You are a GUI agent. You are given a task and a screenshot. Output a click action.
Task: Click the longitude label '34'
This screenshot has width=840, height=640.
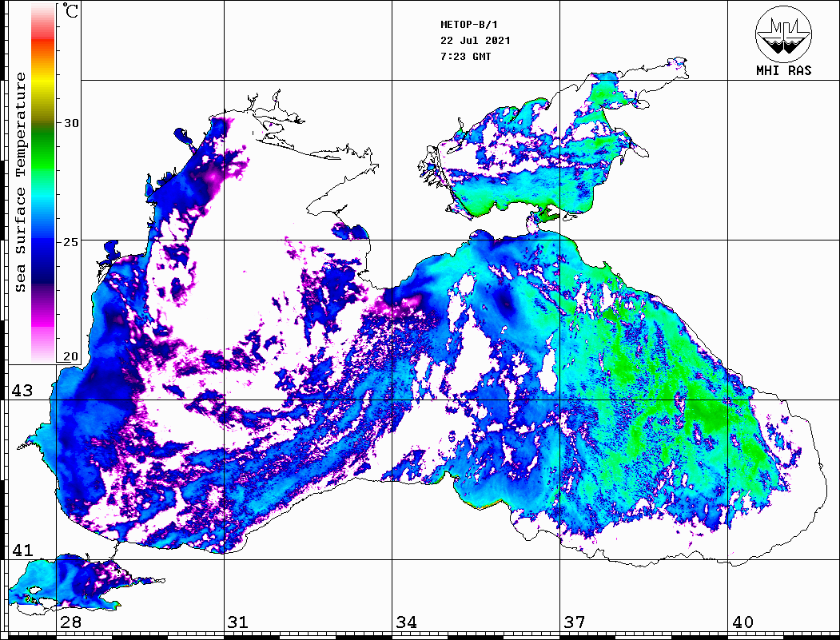406,622
